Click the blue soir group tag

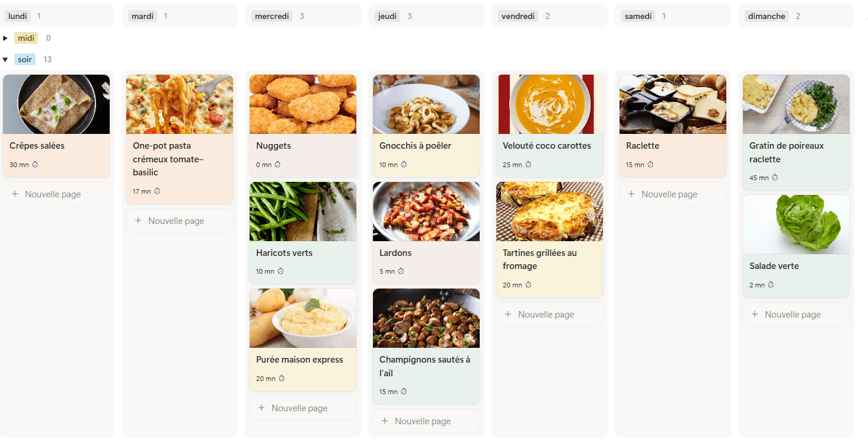point(25,59)
